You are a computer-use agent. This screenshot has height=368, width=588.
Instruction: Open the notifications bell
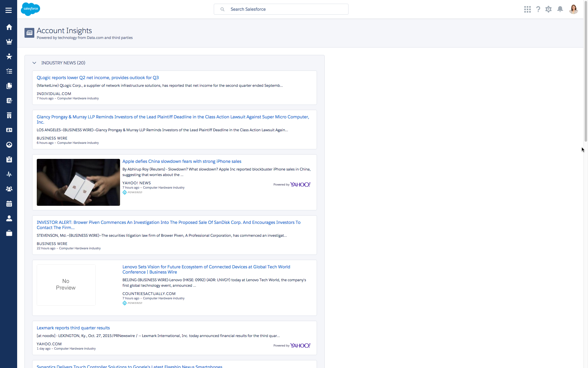click(x=560, y=9)
